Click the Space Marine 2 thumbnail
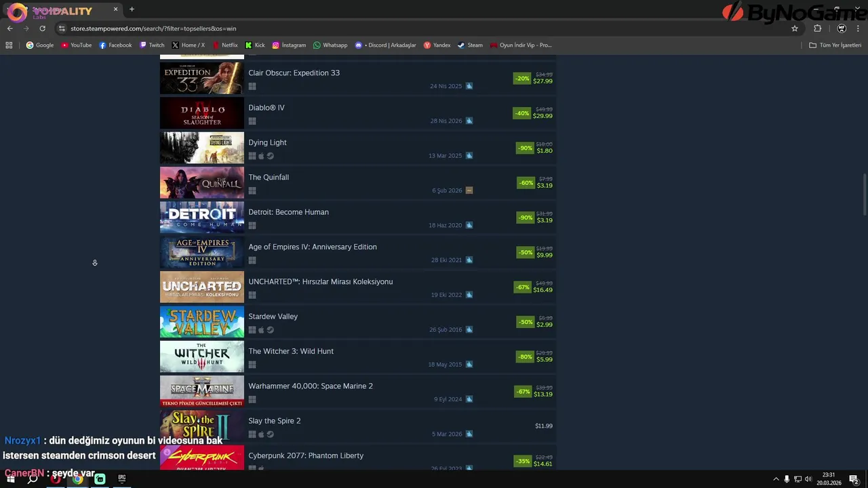 coord(202,392)
